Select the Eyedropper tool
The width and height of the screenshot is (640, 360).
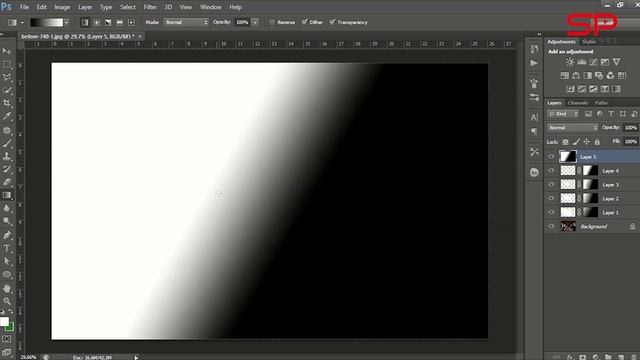(7, 116)
